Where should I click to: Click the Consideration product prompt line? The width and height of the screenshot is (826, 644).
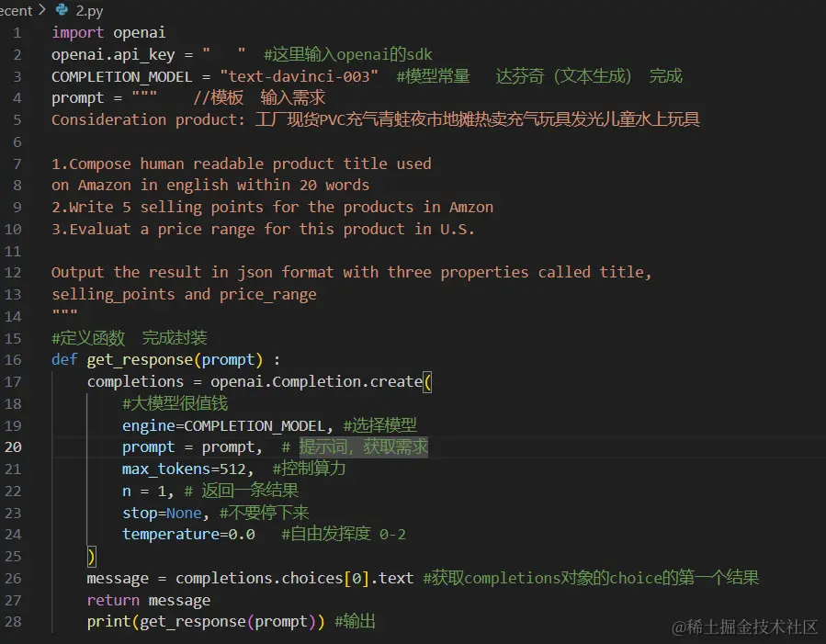(x=147, y=120)
